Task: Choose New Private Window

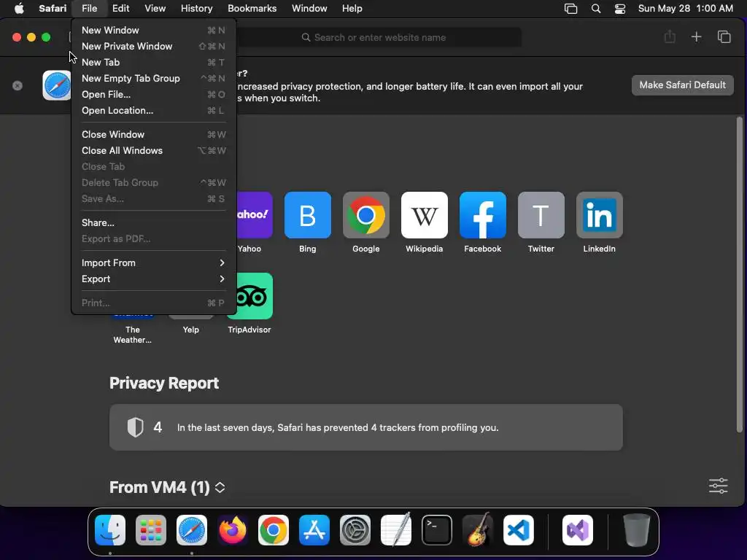Action: coord(153,46)
